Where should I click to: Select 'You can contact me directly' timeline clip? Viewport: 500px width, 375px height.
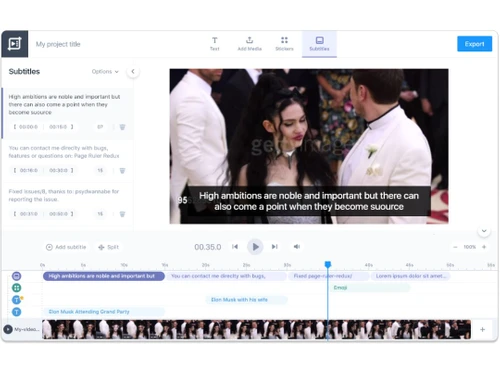(226, 276)
